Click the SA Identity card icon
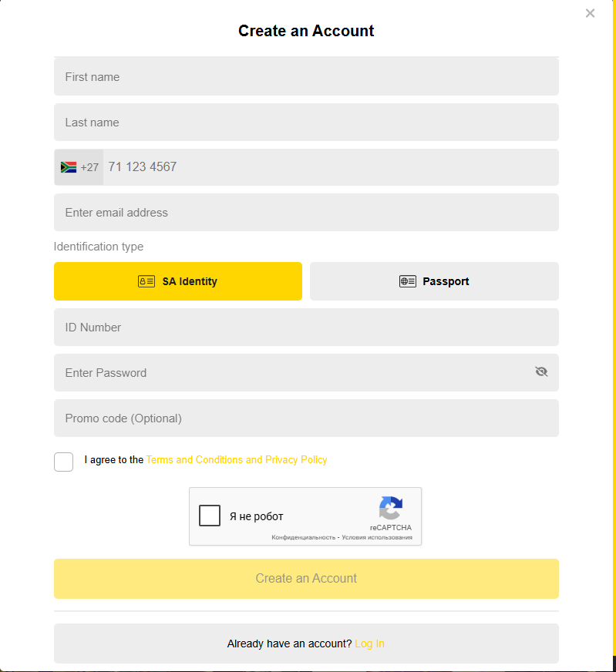This screenshot has width=616, height=672. (146, 281)
